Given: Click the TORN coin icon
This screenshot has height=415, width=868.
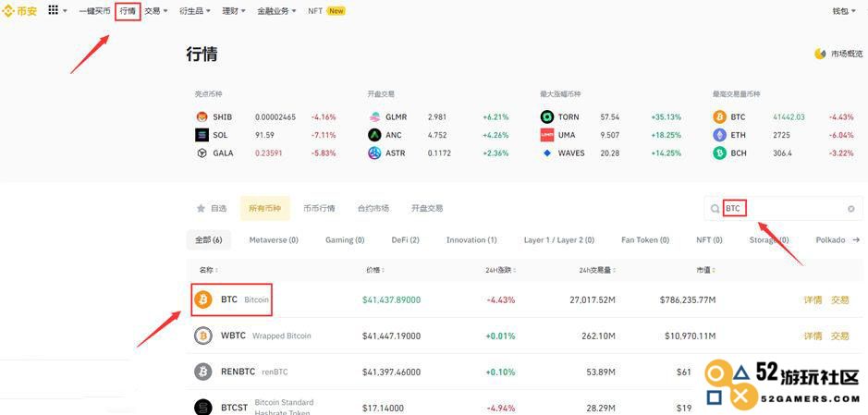Looking at the screenshot, I should pos(547,117).
